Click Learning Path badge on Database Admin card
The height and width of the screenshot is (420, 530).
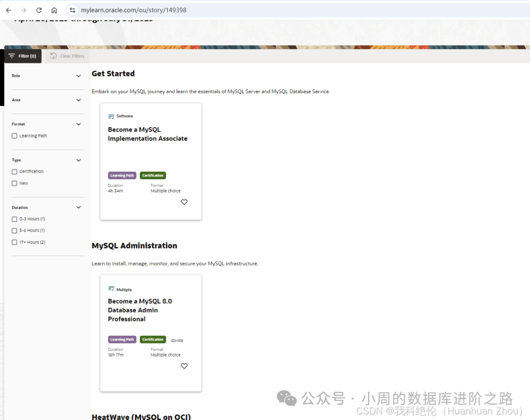(x=122, y=340)
